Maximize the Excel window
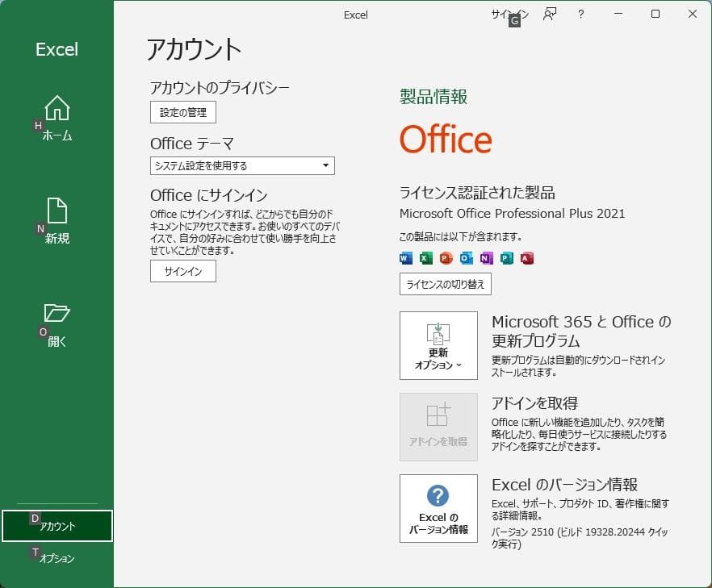Viewport: 712px width, 588px height. click(655, 14)
